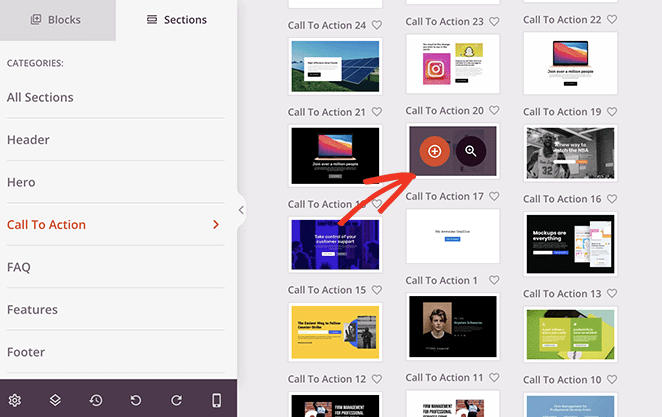Click the redo arrow icon

176,399
